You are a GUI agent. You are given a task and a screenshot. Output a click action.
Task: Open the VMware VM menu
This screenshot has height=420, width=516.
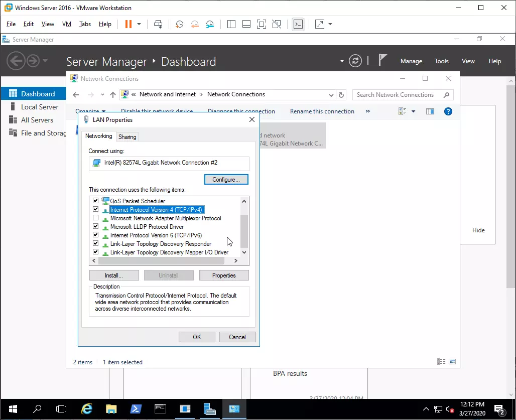coord(67,24)
